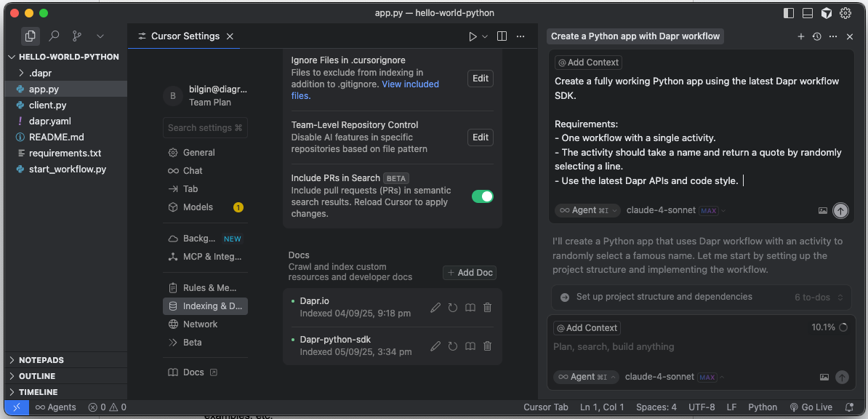
Task: Expand the .dapr folder
Action: pos(40,73)
